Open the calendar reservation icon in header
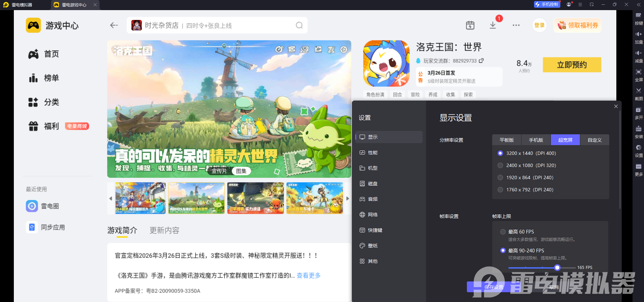This screenshot has height=302, width=644. [470, 25]
